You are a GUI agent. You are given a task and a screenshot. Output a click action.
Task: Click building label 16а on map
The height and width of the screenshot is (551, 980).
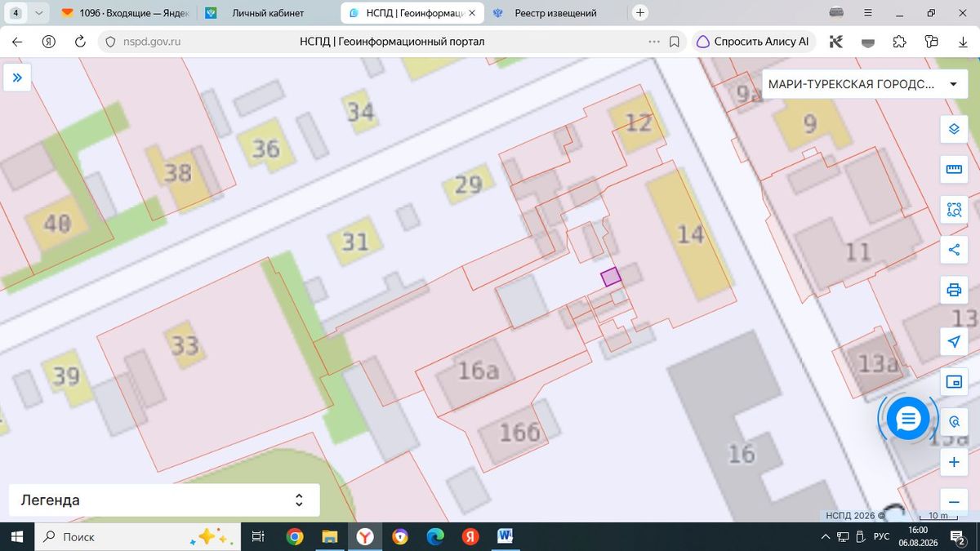477,371
